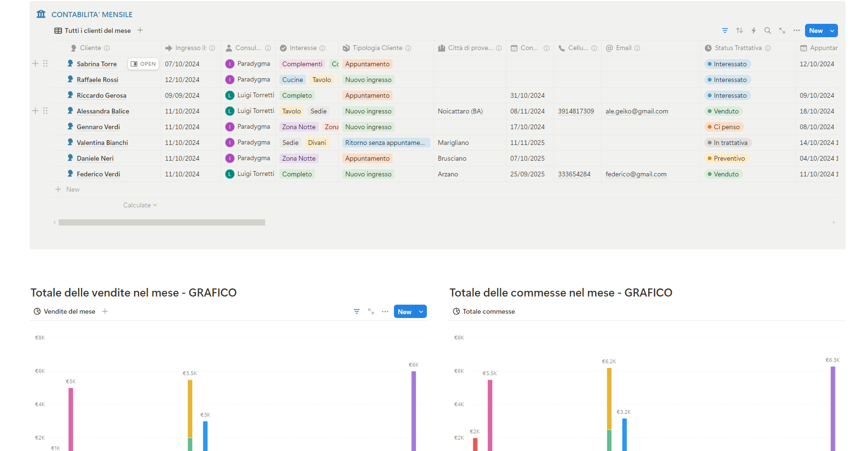Open the three-dot menu in the top table toolbar
The width and height of the screenshot is (868, 451).
[796, 31]
